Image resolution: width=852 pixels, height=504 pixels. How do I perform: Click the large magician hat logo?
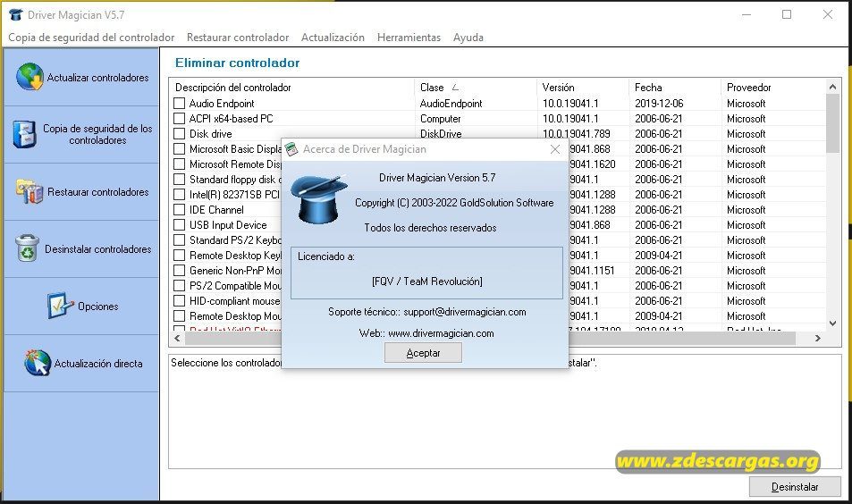(318, 198)
